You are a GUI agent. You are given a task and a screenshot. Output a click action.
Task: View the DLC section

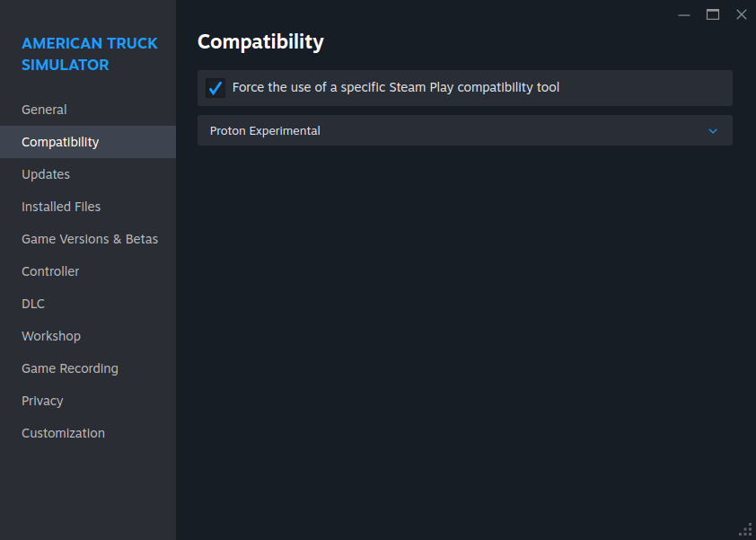[x=88, y=304]
